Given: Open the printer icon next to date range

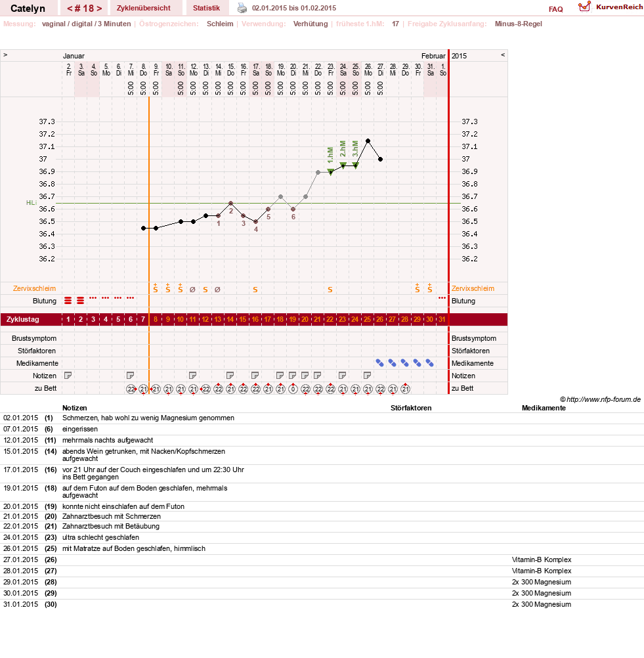Looking at the screenshot, I should pyautogui.click(x=242, y=8).
